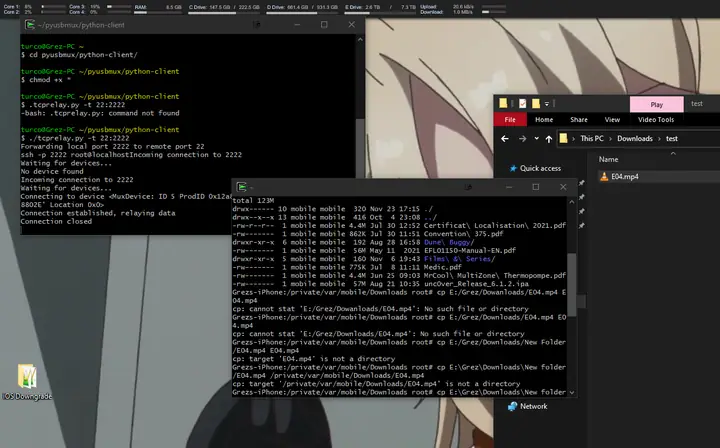The image size is (720, 448).
Task: Maximize the pyusbmux terminal window
Action: (324, 25)
